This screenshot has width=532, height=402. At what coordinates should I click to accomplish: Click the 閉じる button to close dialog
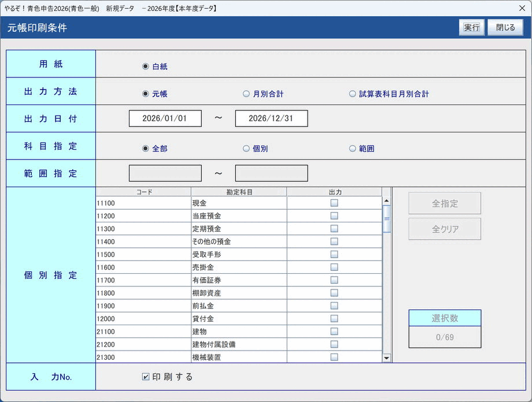click(x=505, y=27)
